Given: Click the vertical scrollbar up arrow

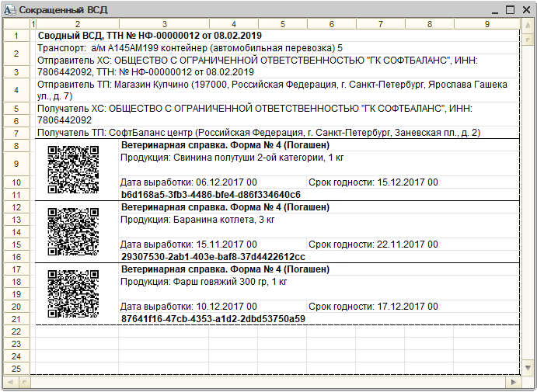Looking at the screenshot, I should (x=528, y=25).
